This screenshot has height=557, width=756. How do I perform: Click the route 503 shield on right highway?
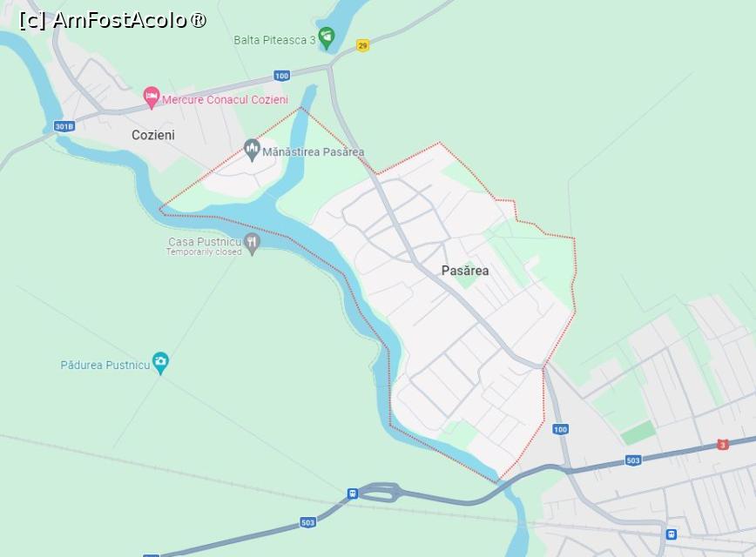coord(633,460)
